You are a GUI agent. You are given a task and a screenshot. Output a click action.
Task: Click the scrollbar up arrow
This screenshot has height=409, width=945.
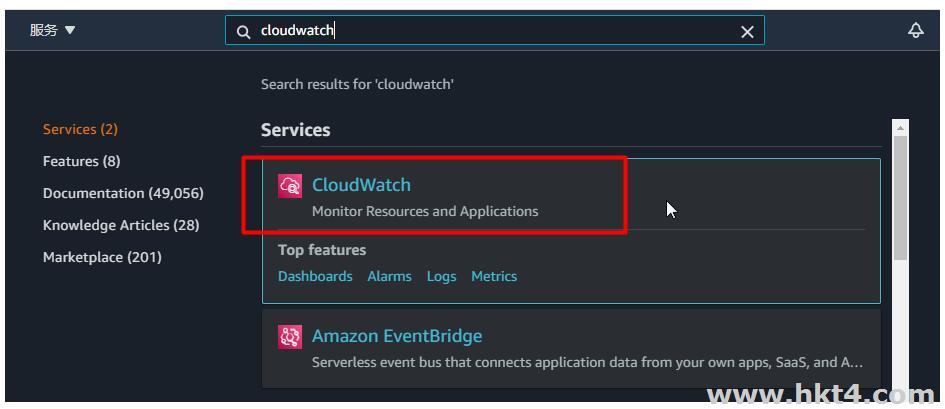click(900, 128)
